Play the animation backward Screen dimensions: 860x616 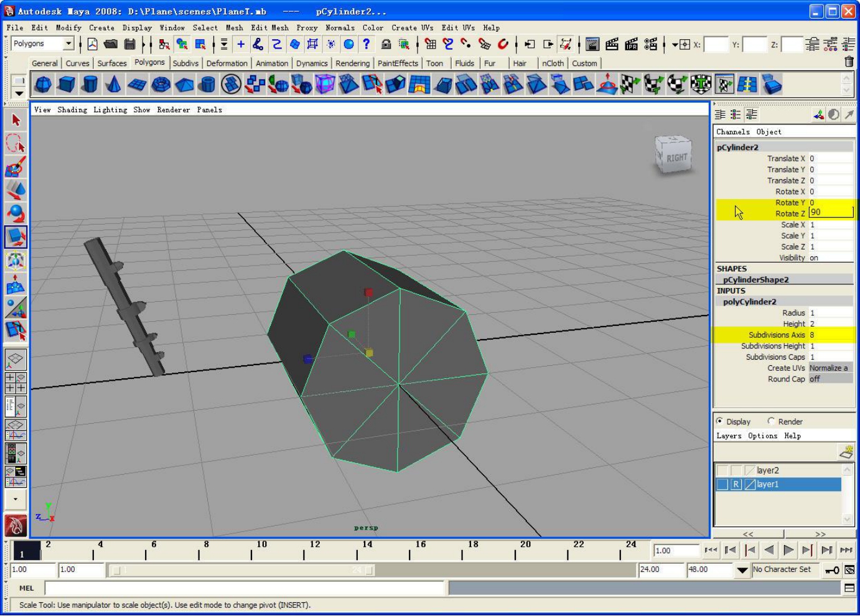click(x=769, y=550)
